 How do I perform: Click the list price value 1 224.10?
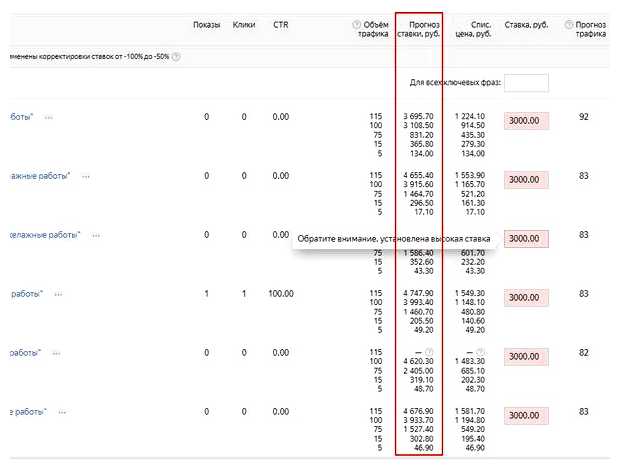(x=470, y=116)
